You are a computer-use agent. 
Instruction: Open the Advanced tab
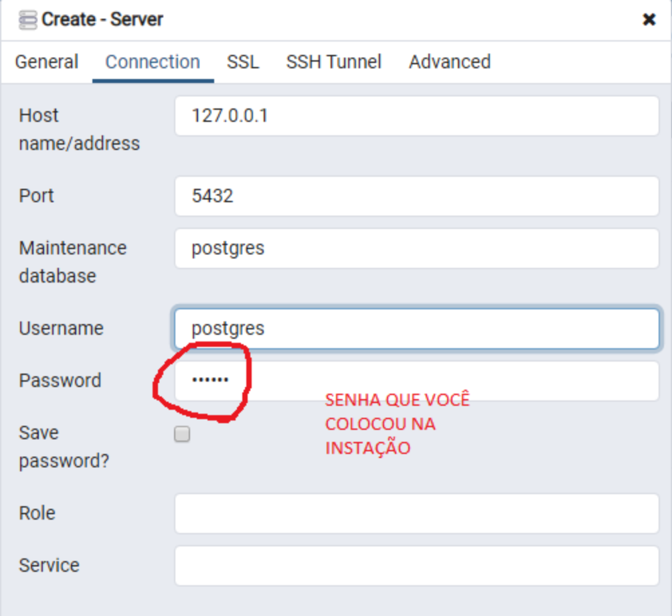(449, 62)
